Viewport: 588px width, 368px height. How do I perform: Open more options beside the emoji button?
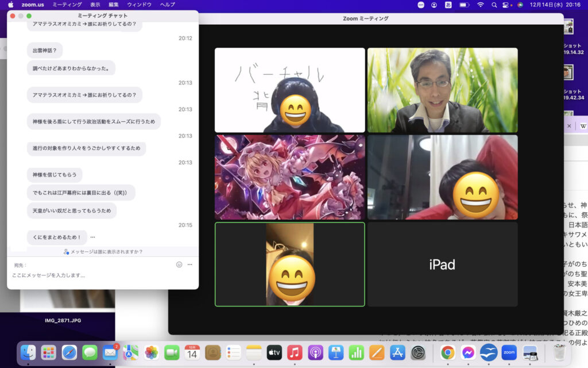pos(189,264)
